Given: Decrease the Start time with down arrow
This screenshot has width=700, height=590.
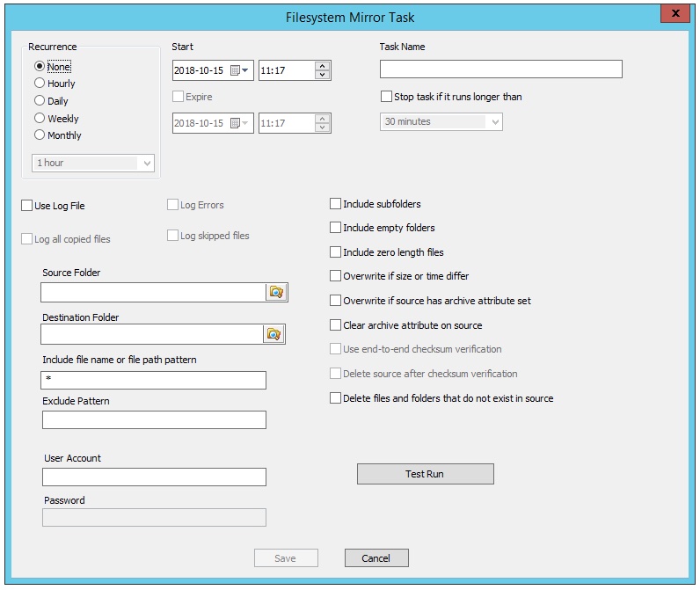Looking at the screenshot, I should (323, 75).
